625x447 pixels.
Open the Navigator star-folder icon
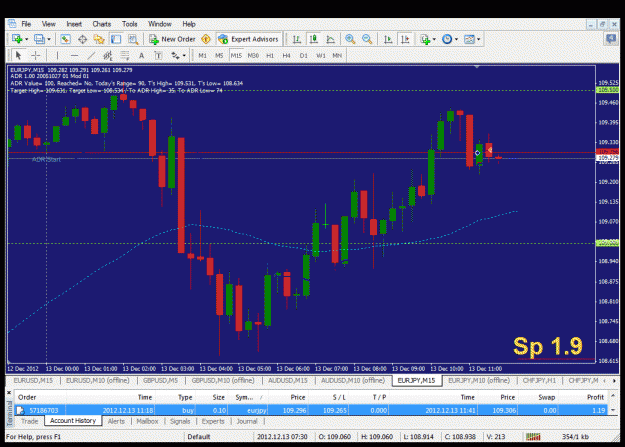tap(99, 39)
